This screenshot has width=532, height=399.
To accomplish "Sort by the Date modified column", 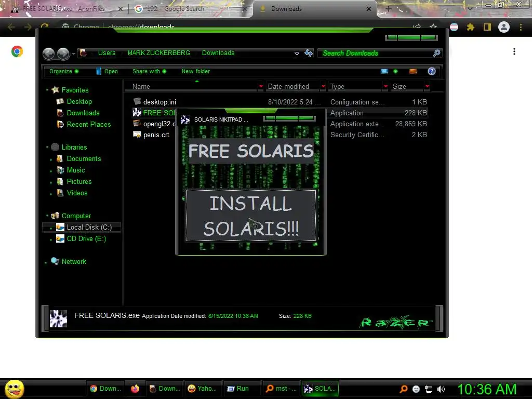I will [x=293, y=87].
